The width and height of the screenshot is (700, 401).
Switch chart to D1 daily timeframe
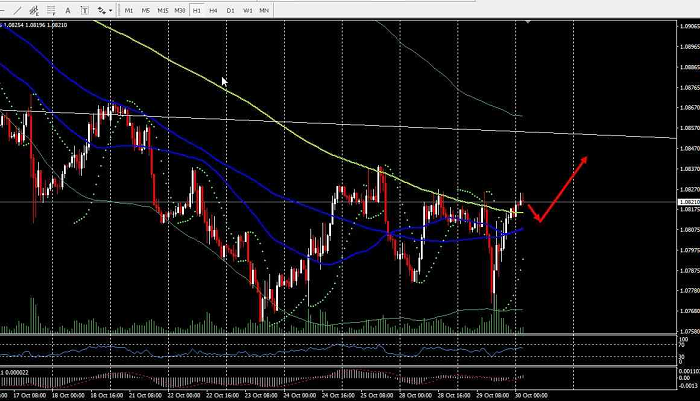point(230,10)
